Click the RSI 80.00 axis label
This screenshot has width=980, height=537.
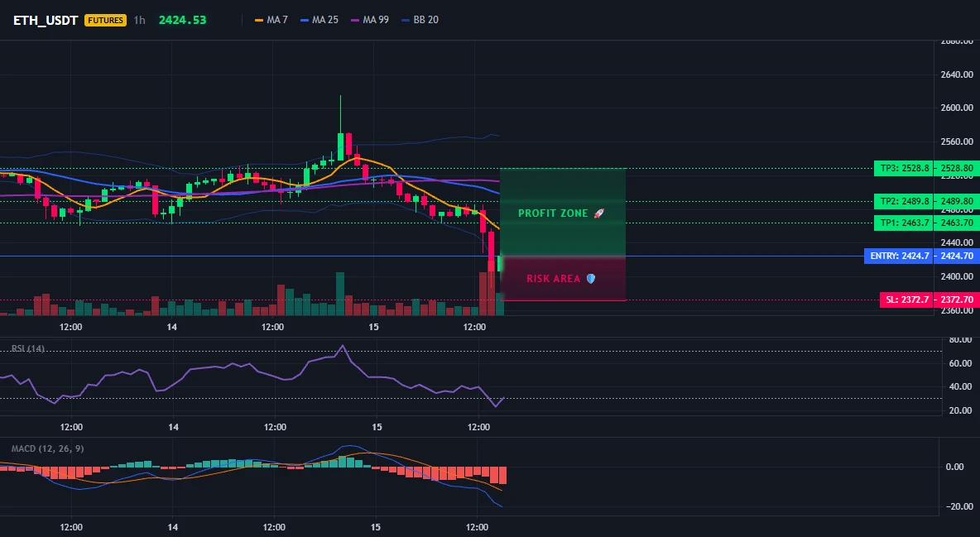tap(960, 340)
